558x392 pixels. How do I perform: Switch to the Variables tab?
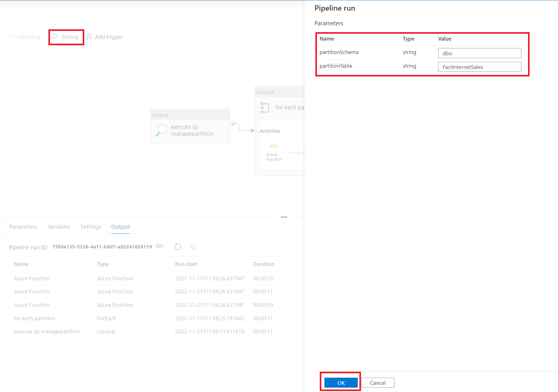coord(59,227)
